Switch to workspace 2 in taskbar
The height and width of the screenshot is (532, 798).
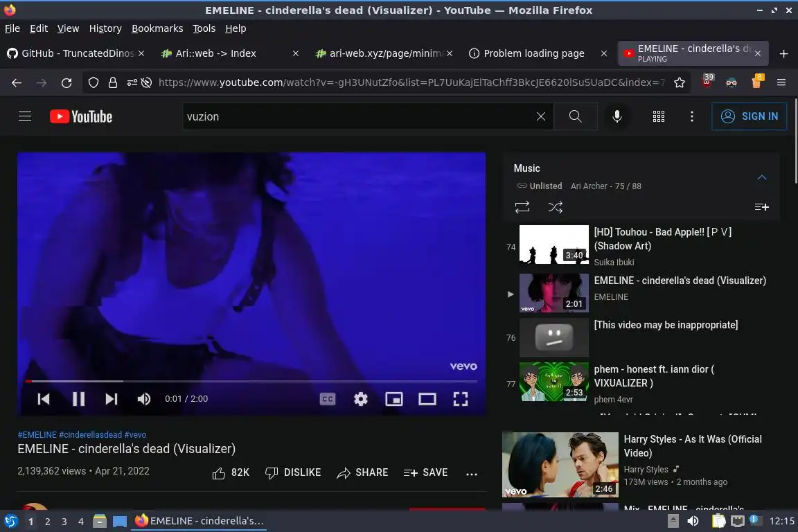47,522
